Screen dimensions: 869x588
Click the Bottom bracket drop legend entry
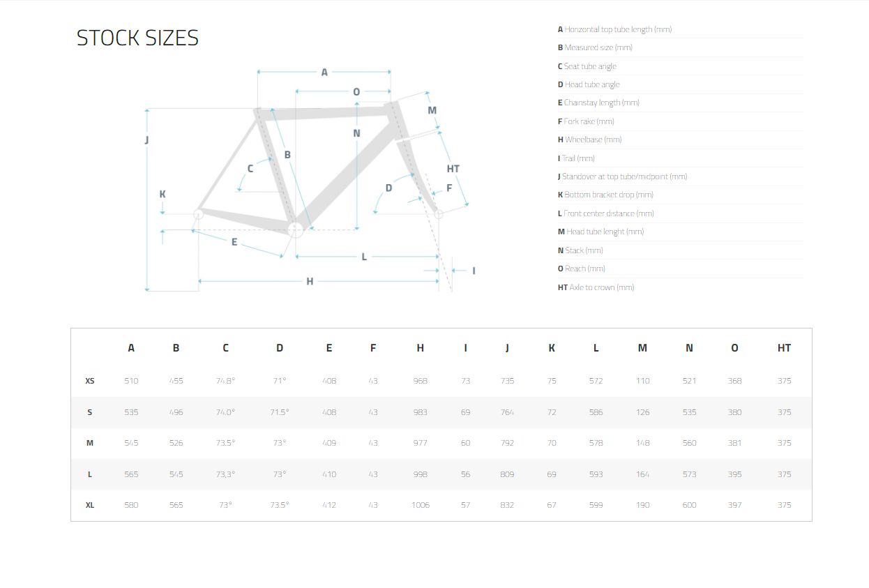605,195
